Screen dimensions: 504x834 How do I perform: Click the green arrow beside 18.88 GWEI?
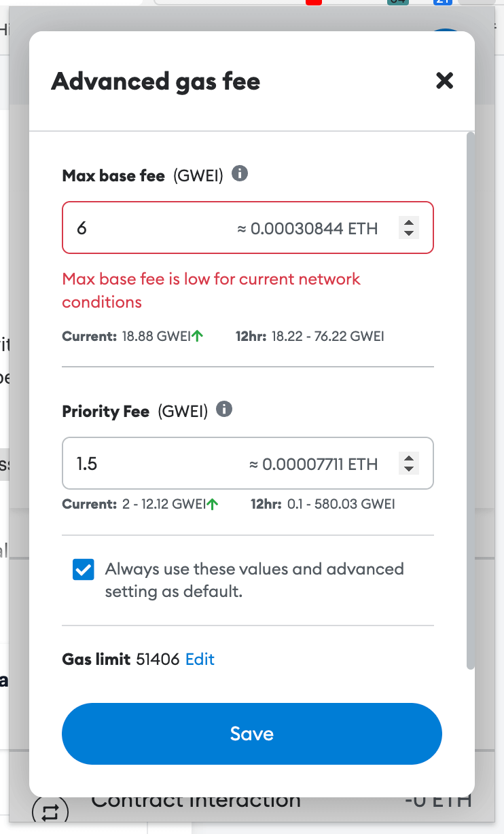[198, 336]
